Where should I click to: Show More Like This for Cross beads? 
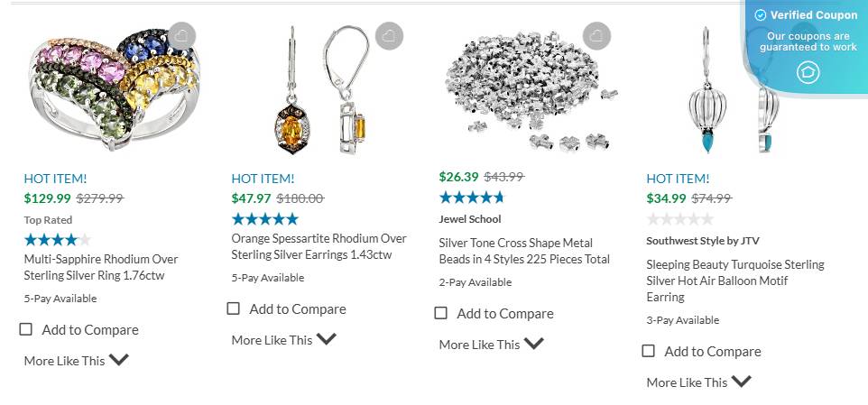tap(492, 344)
